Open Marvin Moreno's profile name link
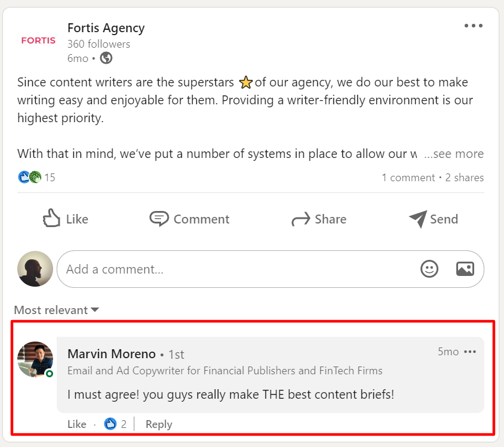The image size is (504, 447). click(x=112, y=354)
